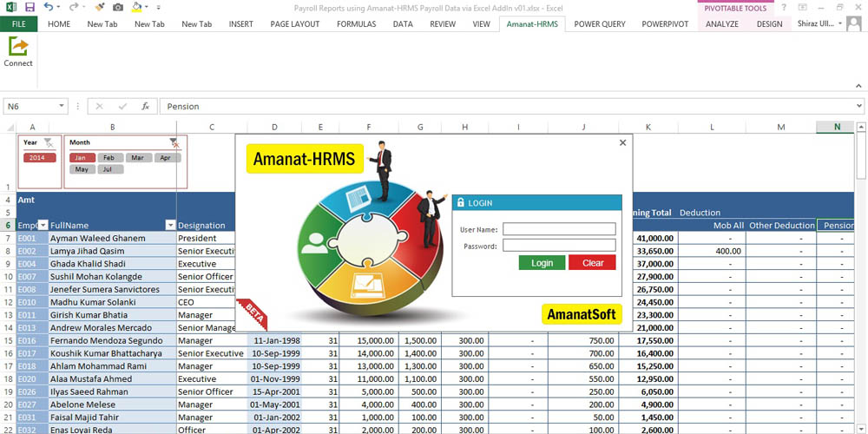
Task: Collapse the ribbon with the up chevron
Action: (x=858, y=86)
